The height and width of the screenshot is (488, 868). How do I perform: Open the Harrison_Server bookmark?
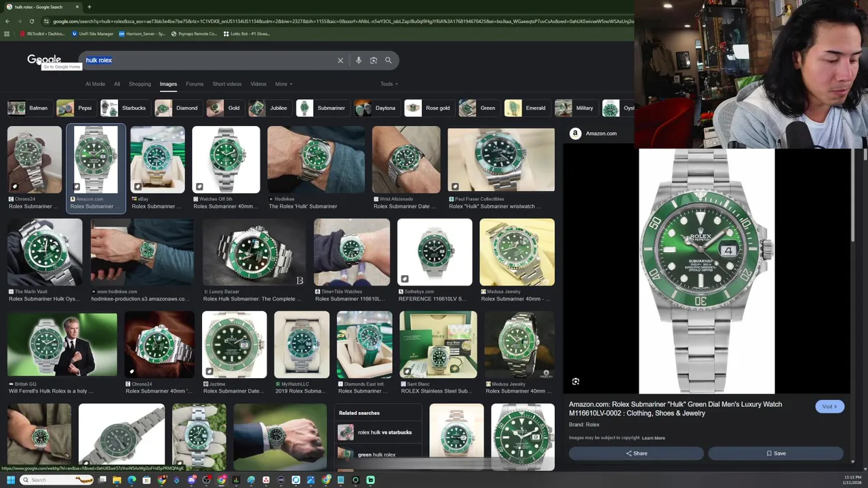(142, 33)
